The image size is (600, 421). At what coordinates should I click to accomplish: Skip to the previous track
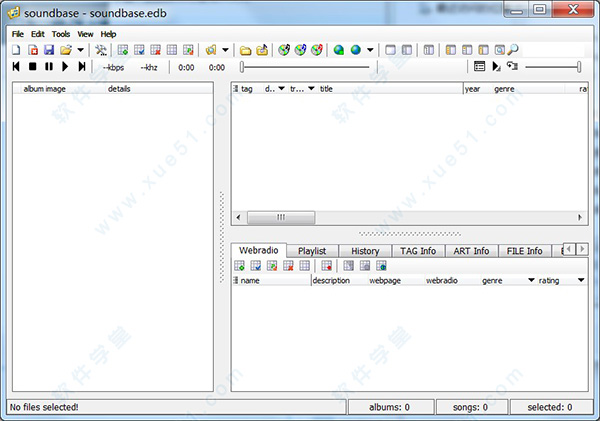tap(16, 67)
